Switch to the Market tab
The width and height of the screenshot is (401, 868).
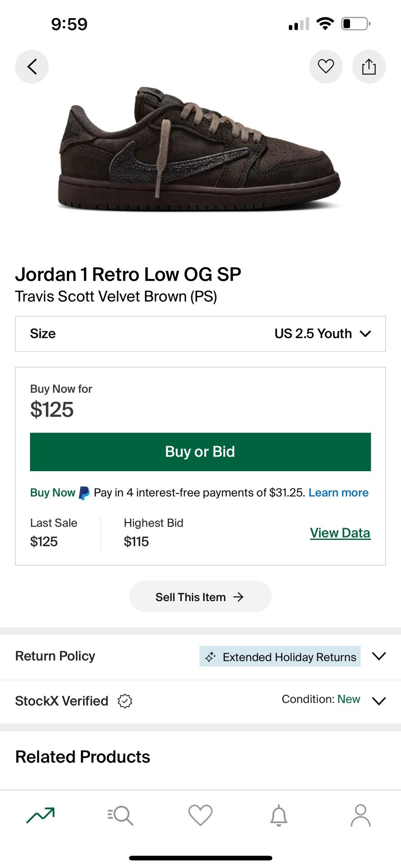[40, 815]
